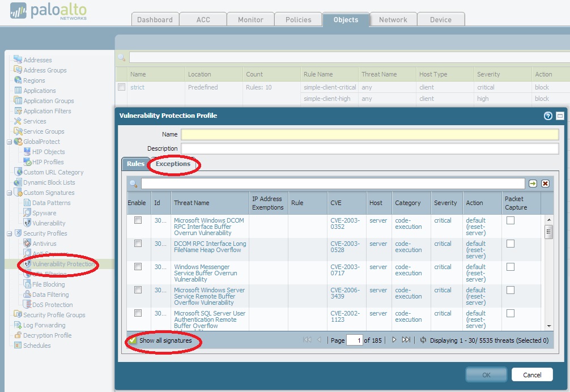Screen dimensions: 570x392
Task: Open the strict profile link
Action: click(x=137, y=87)
